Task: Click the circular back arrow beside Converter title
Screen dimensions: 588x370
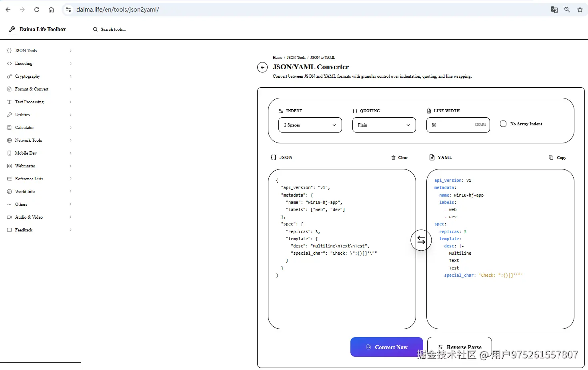Action: pyautogui.click(x=262, y=67)
